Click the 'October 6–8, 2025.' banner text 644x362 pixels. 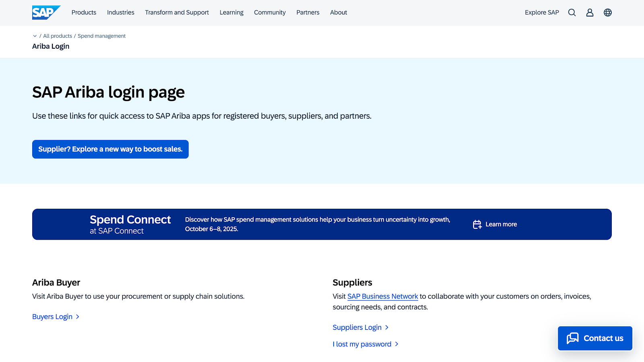tap(212, 229)
